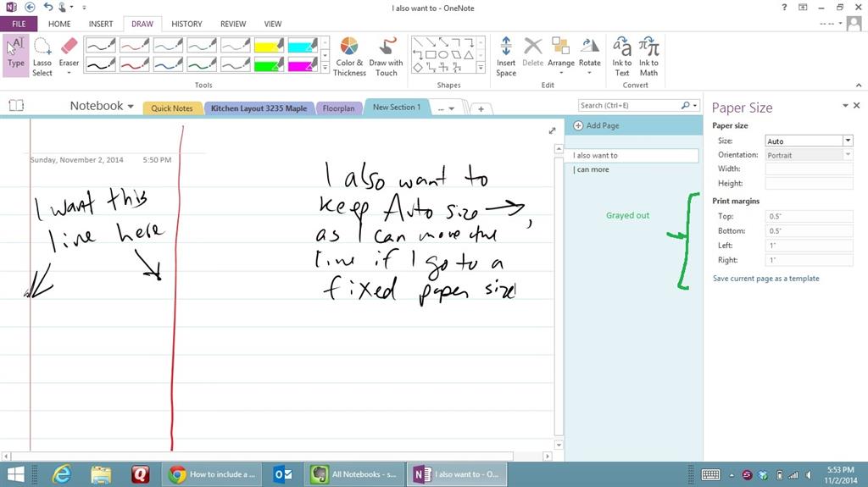This screenshot has height=487, width=868.
Task: Switch to the VIEW tab
Action: point(273,24)
